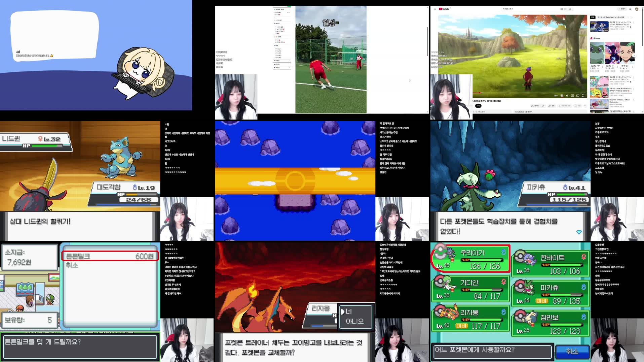Select party Pokémon 우리아가
The image size is (644, 362).
coord(470,259)
